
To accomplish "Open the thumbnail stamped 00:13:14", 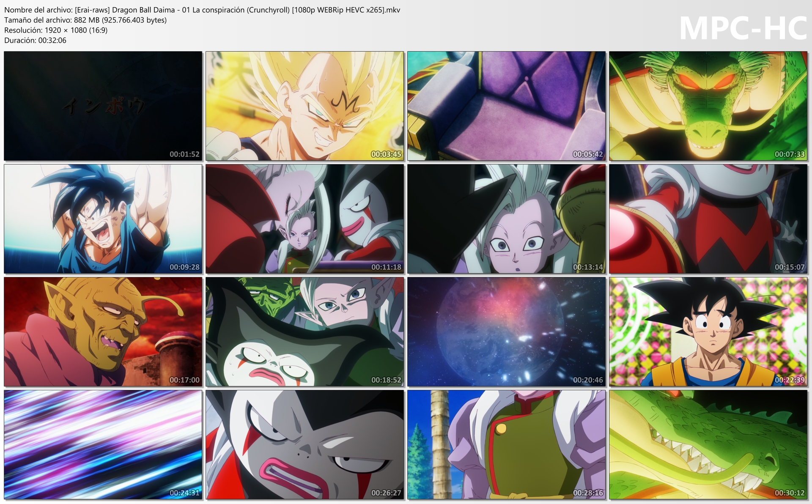I will 507,219.
